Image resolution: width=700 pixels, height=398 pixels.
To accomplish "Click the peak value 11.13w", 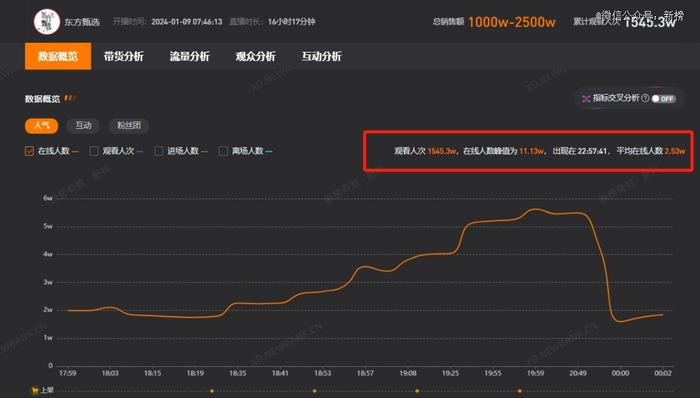I will pos(531,151).
